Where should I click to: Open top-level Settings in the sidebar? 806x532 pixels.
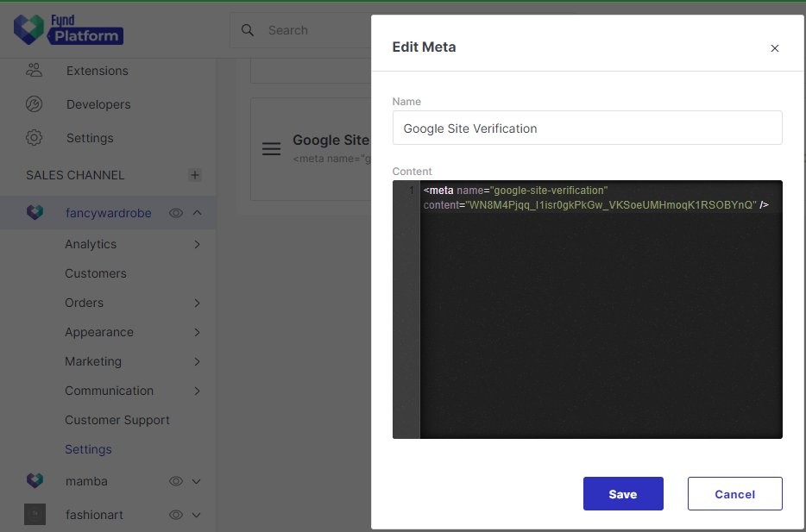click(x=90, y=138)
